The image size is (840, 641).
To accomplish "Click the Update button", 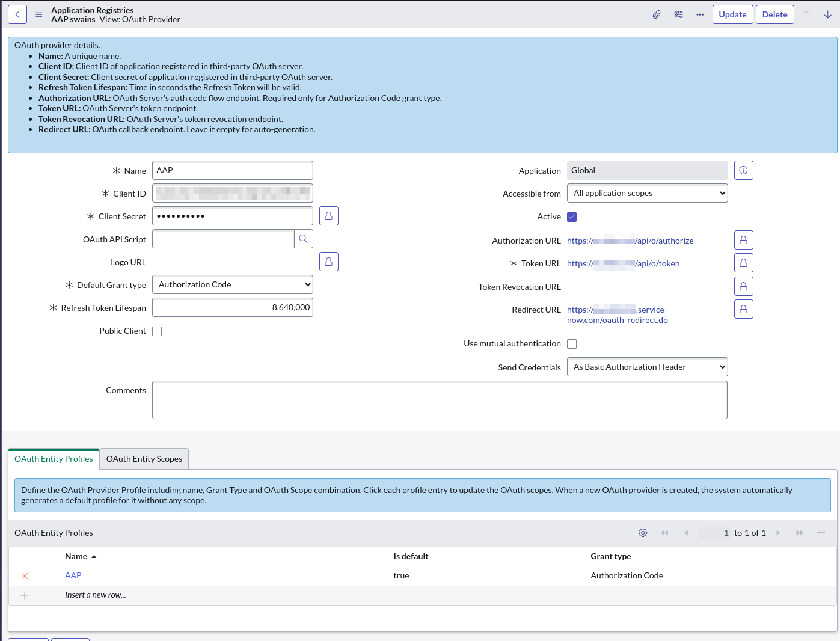I will pos(733,14).
